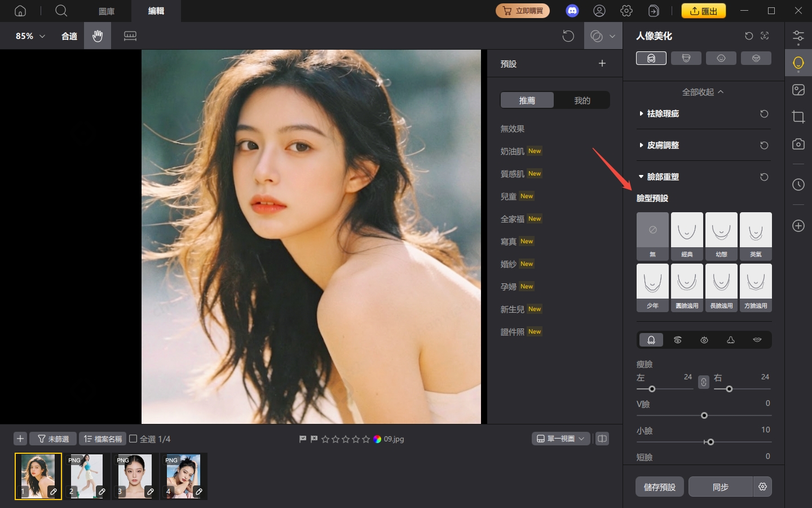Collapse the 臉部重塑 section

[662, 176]
